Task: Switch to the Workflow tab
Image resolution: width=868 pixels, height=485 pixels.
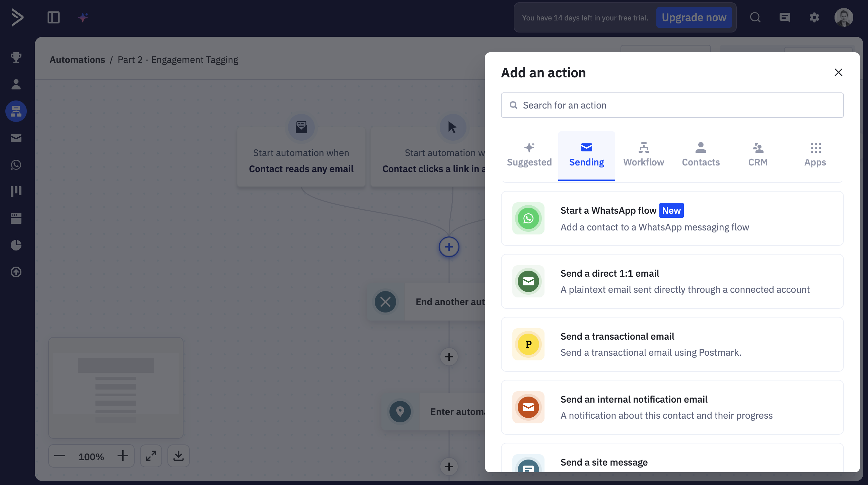Action: pyautogui.click(x=643, y=155)
